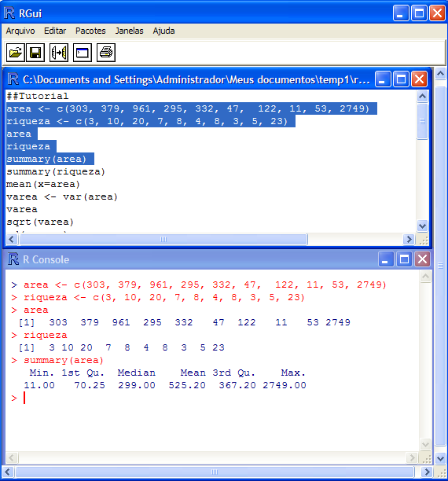Viewport: 448px width, 481px height.
Task: Open the Ajuda menu
Action: [163, 31]
